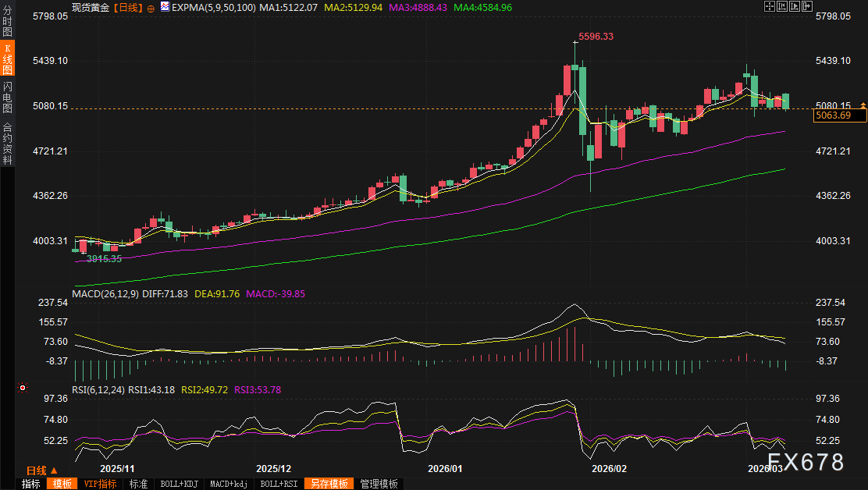The width and height of the screenshot is (868, 490).
Task: Select the VIP指标 option
Action: pyautogui.click(x=100, y=484)
